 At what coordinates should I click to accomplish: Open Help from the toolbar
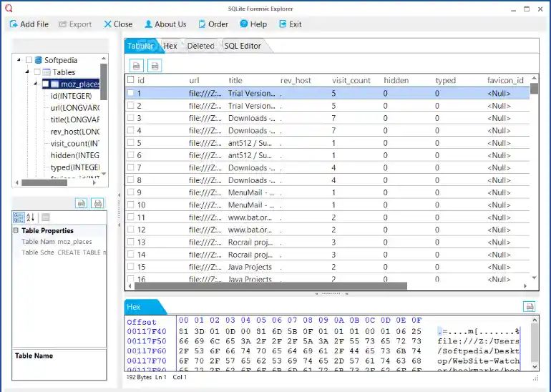pos(253,24)
